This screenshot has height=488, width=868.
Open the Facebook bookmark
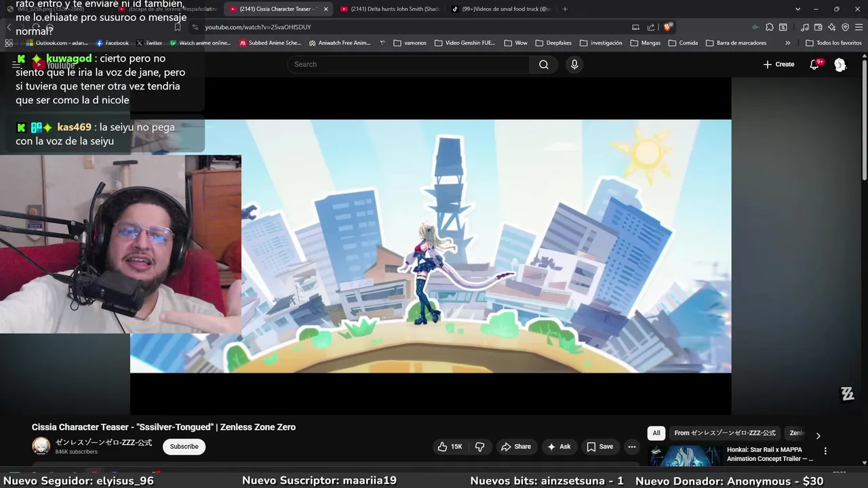point(111,43)
